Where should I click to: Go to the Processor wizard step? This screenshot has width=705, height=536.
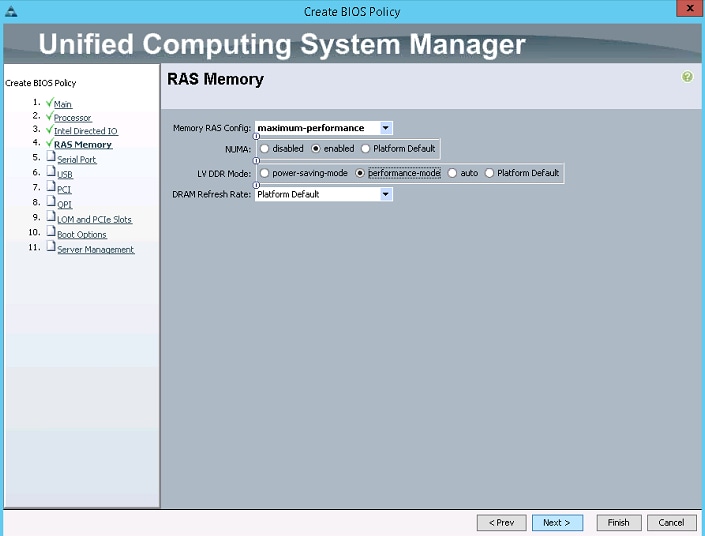(x=72, y=118)
